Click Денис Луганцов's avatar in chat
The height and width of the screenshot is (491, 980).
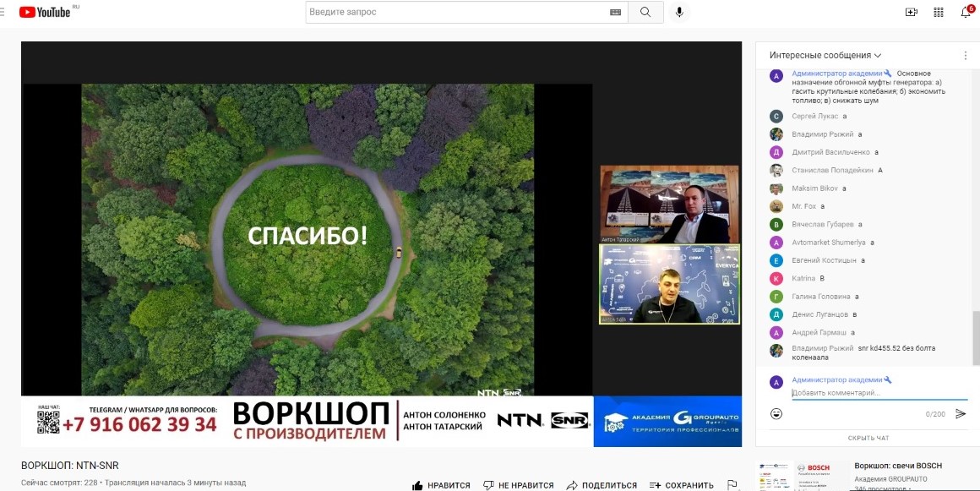[776, 314]
